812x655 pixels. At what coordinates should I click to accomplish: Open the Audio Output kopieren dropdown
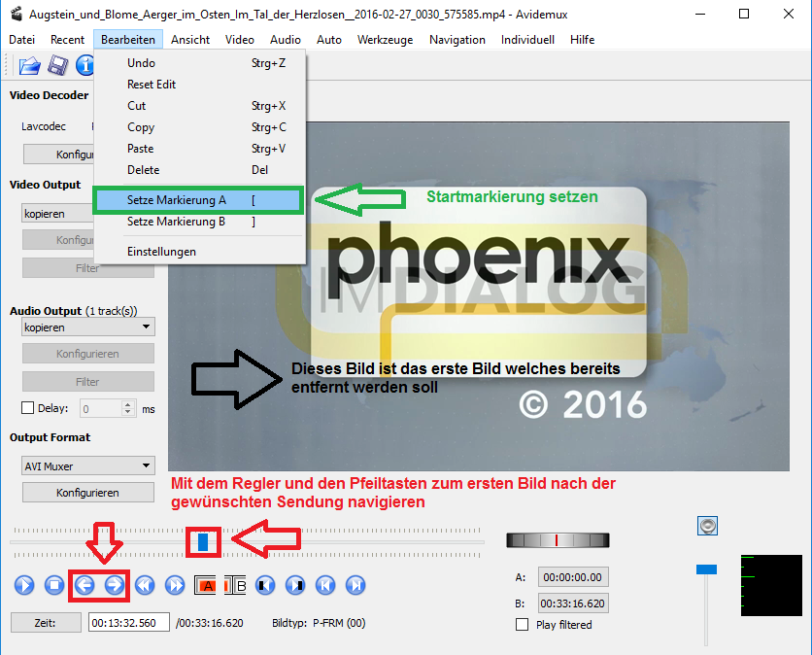pos(87,327)
